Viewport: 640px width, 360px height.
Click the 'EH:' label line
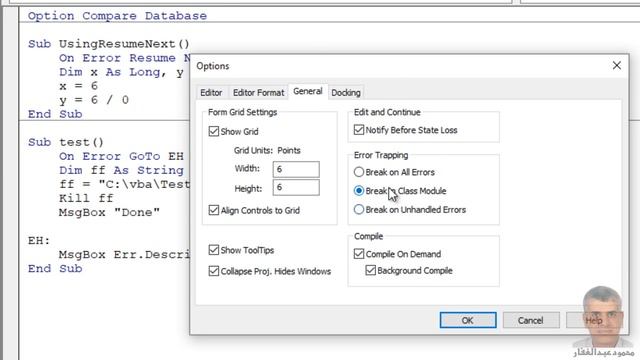pyautogui.click(x=39, y=241)
